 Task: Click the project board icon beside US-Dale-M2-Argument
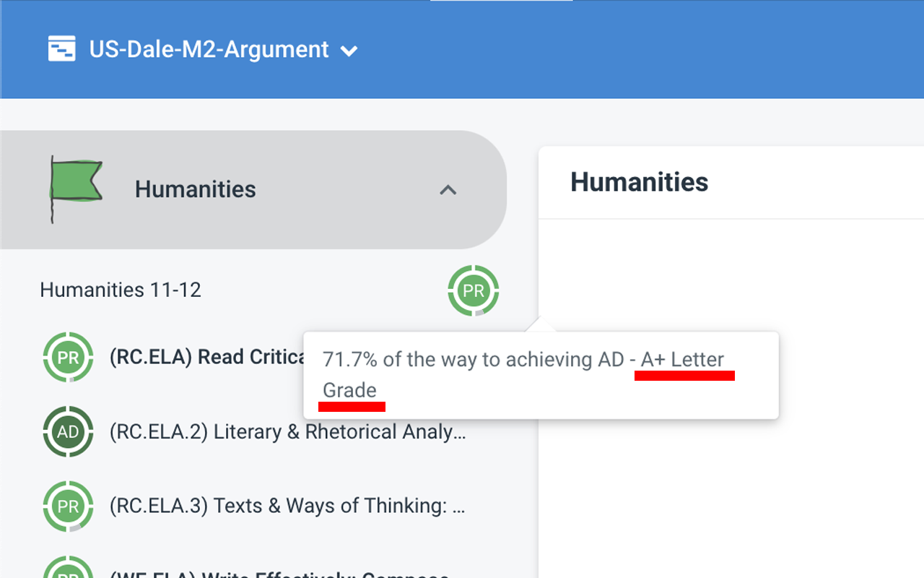coord(62,49)
